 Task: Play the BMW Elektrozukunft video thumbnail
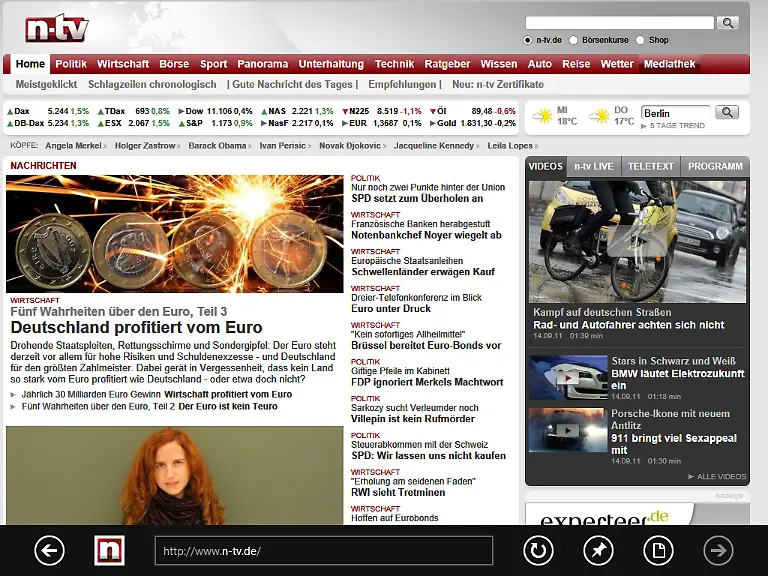pyautogui.click(x=568, y=378)
